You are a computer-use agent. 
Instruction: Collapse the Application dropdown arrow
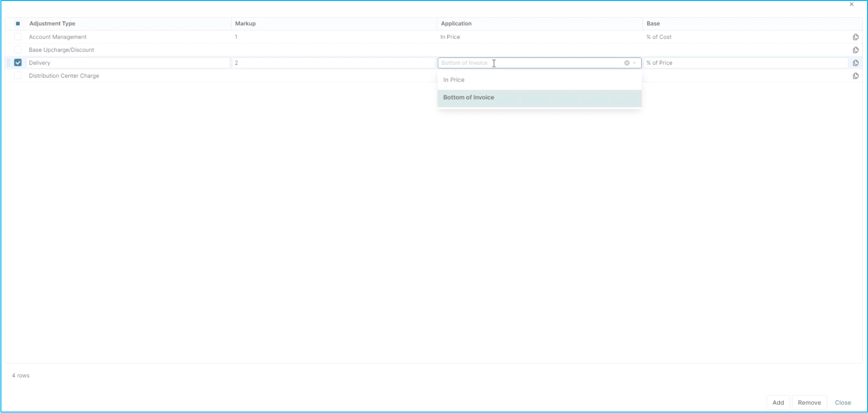(x=634, y=63)
